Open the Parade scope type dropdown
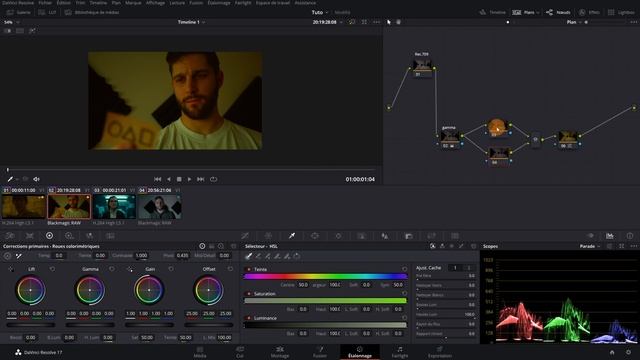This screenshot has height=360, width=640. tap(590, 246)
